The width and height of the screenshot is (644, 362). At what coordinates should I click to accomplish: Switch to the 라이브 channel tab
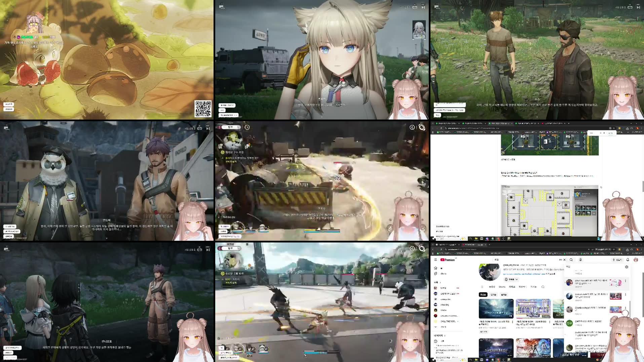point(512,287)
